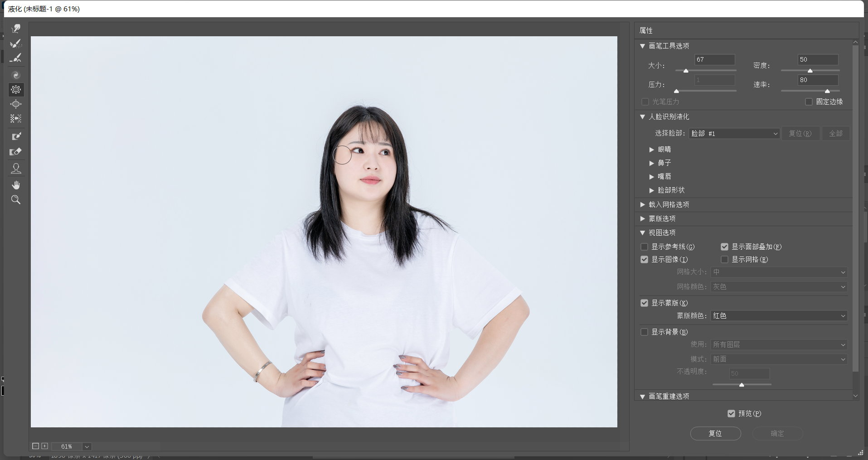The width and height of the screenshot is (868, 460).
Task: Open the 蒙版颜色 dropdown showing 红色
Action: [x=779, y=316]
